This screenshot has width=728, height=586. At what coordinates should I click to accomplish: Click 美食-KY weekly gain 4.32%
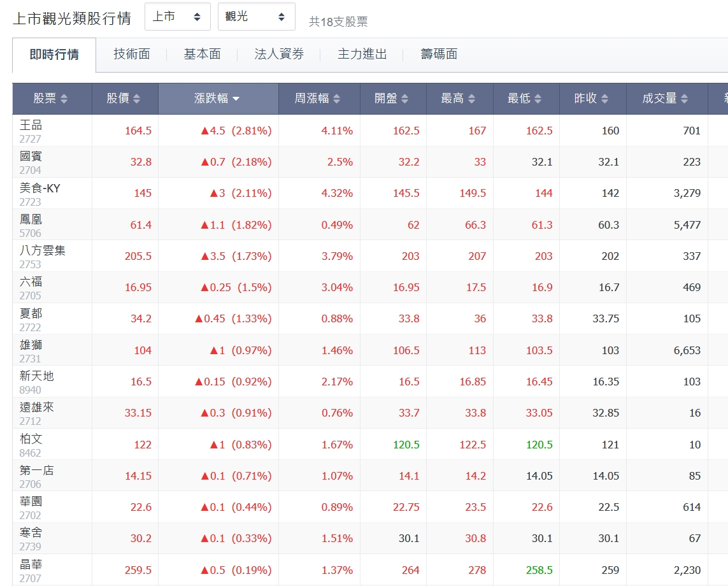[337, 193]
